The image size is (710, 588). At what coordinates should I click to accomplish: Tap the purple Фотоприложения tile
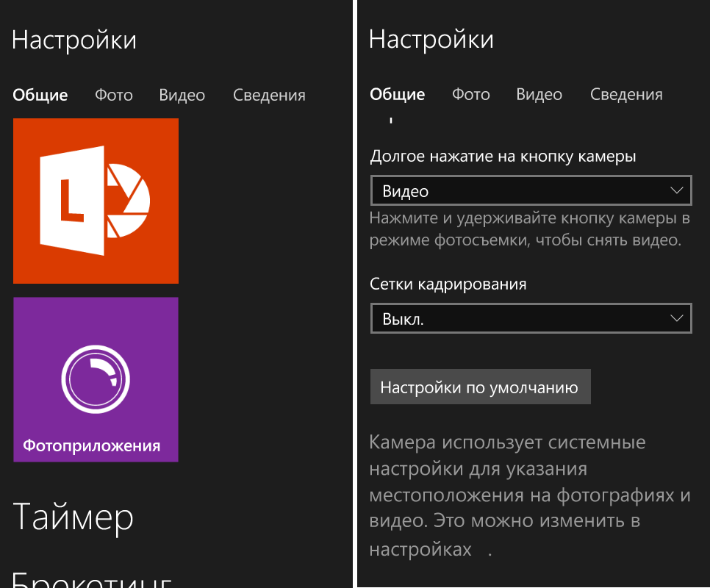click(96, 379)
